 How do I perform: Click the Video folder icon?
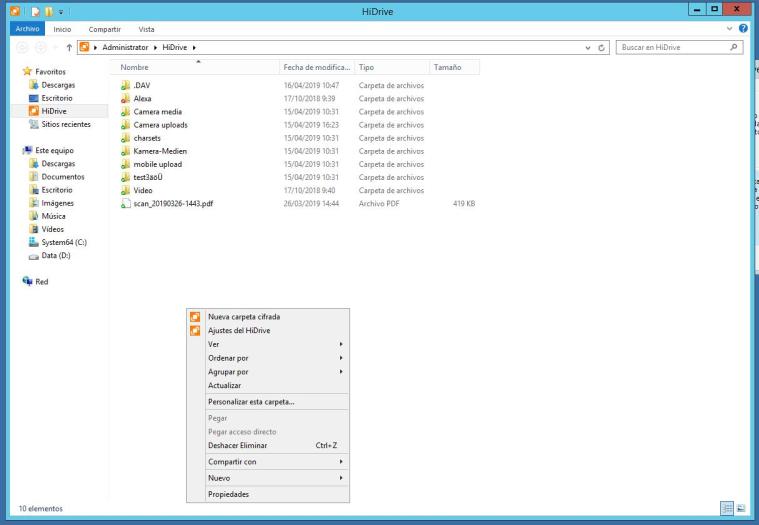pyautogui.click(x=125, y=190)
